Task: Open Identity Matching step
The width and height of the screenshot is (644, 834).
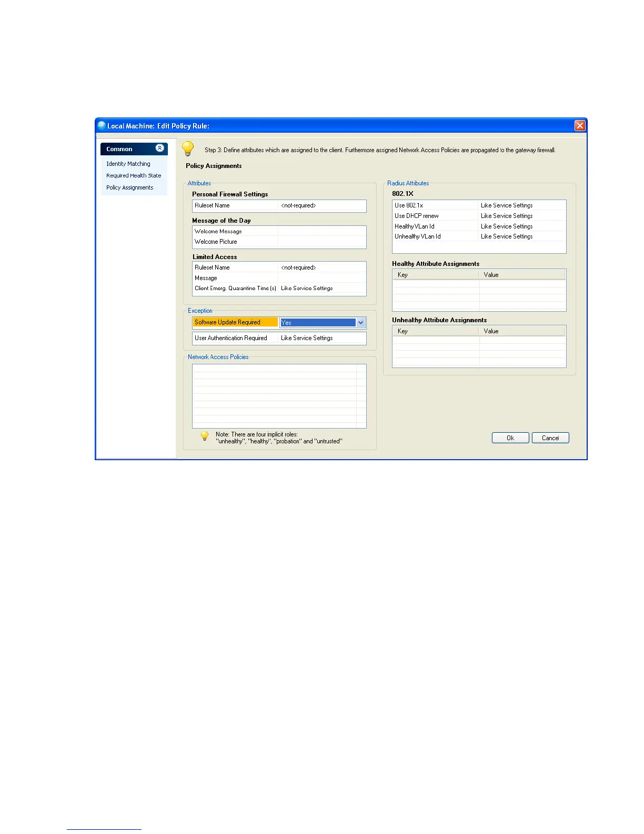Action: (x=128, y=164)
